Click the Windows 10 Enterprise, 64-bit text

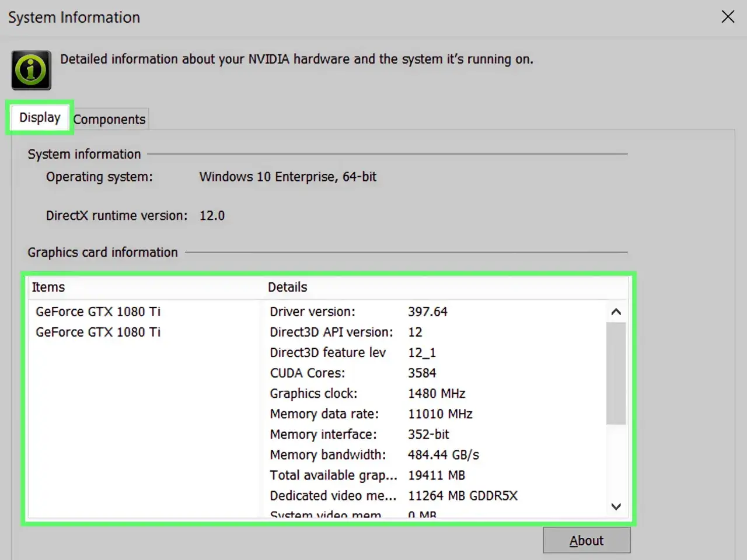point(288,177)
